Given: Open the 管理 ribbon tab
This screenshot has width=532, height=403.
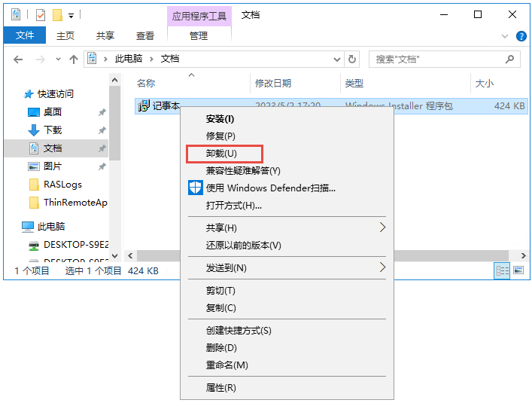Looking at the screenshot, I should 199,35.
